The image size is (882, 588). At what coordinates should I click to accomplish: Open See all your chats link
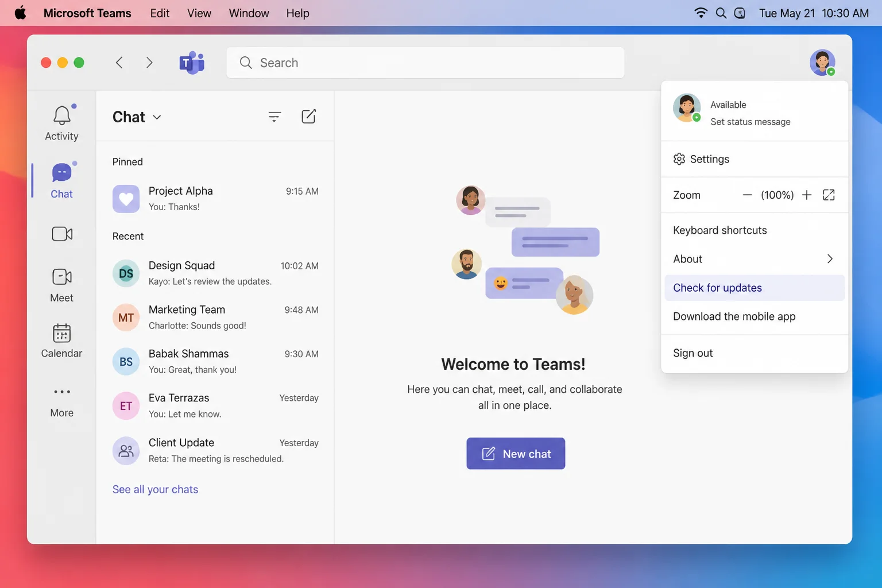coord(155,489)
